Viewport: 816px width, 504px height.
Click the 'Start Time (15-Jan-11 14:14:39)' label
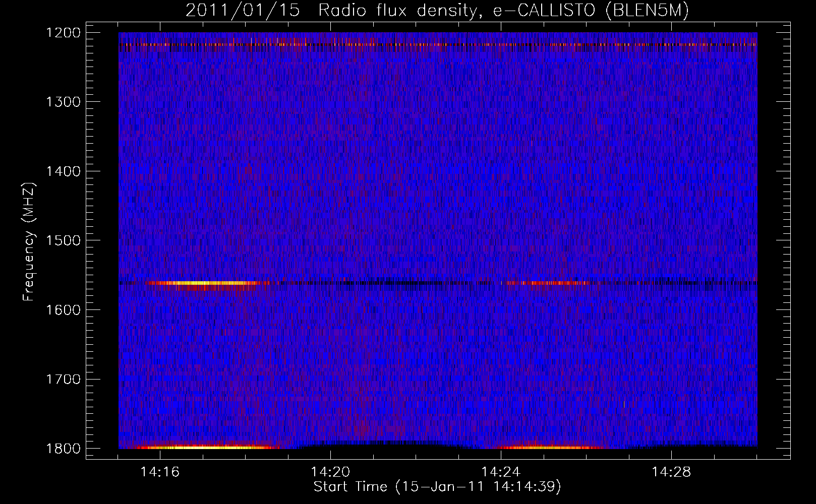437,487
